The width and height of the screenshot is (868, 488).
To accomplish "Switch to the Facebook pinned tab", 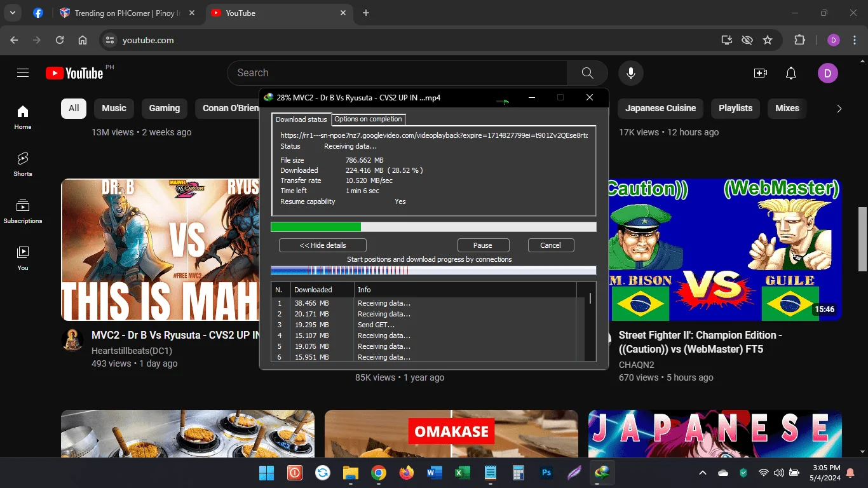I will 38,13.
